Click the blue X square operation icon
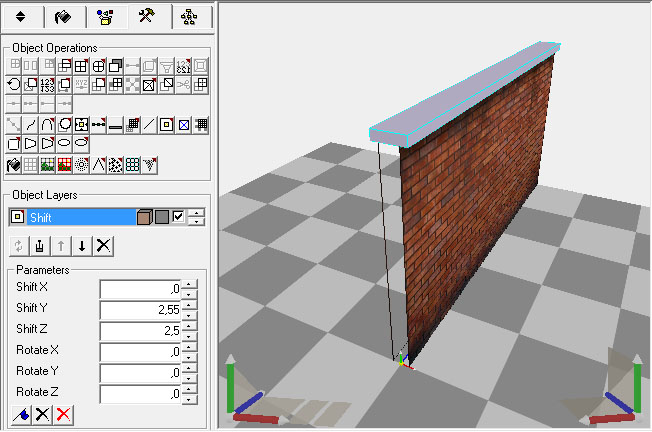This screenshot has width=652, height=432. (184, 124)
